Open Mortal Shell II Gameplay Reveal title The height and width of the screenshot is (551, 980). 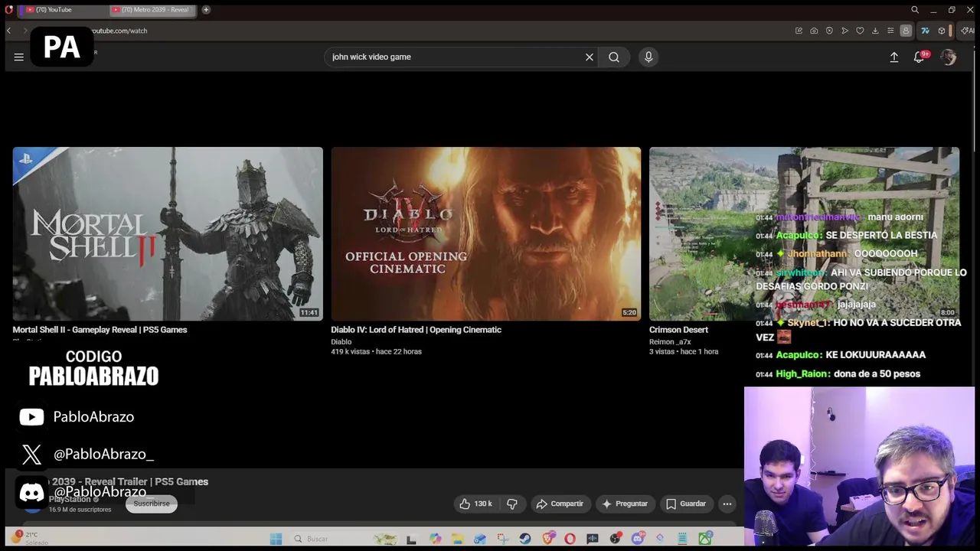click(x=100, y=330)
